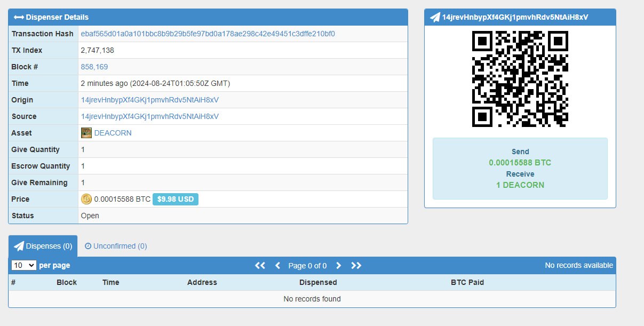The height and width of the screenshot is (326, 644).
Task: Click the Receive label in QR panel
Action: 520,174
